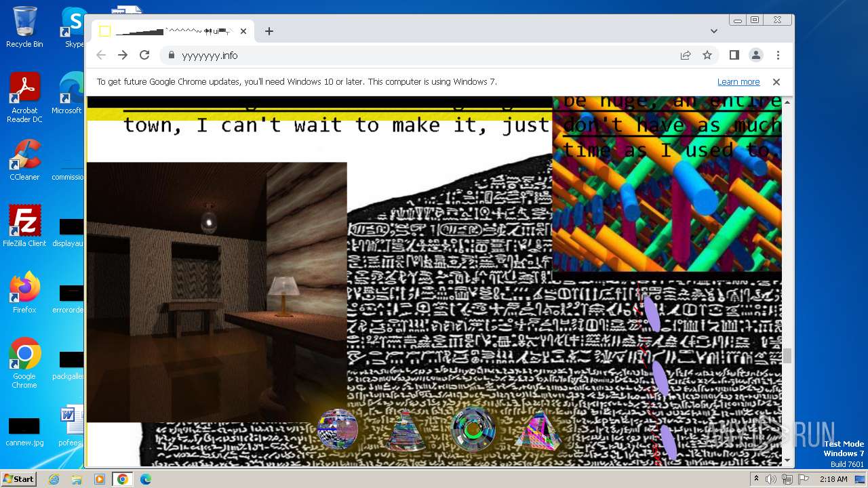Open Acrobat Reader DC desktop shortcut

(24, 98)
